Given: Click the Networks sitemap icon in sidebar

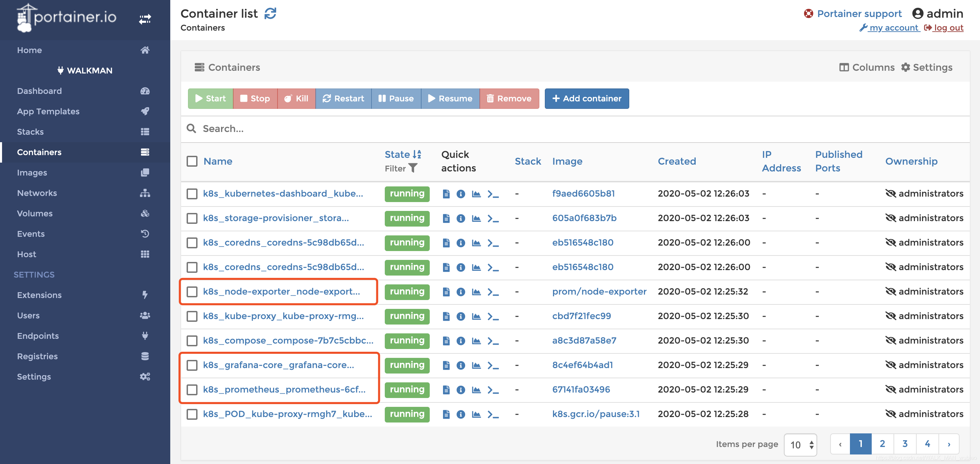Looking at the screenshot, I should click(145, 193).
